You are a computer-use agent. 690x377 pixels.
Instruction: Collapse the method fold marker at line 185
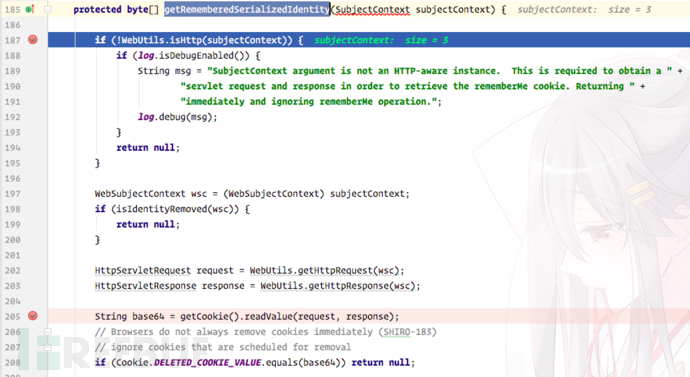click(x=48, y=9)
